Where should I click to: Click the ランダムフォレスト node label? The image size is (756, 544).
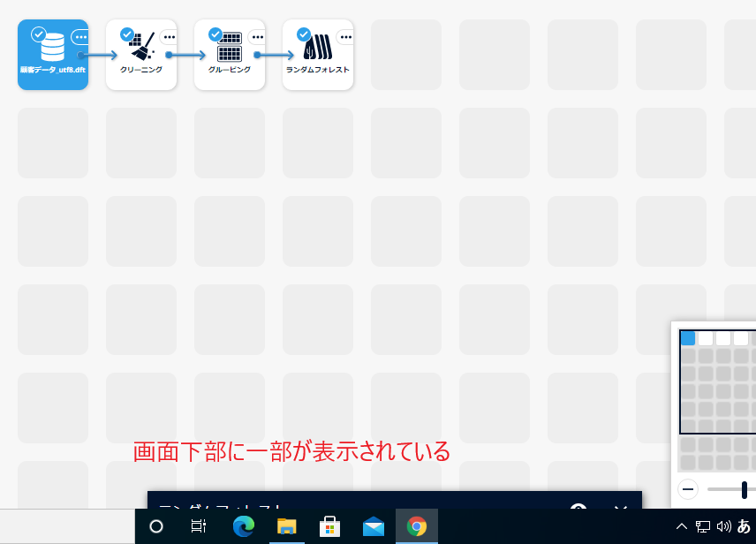pyautogui.click(x=318, y=70)
